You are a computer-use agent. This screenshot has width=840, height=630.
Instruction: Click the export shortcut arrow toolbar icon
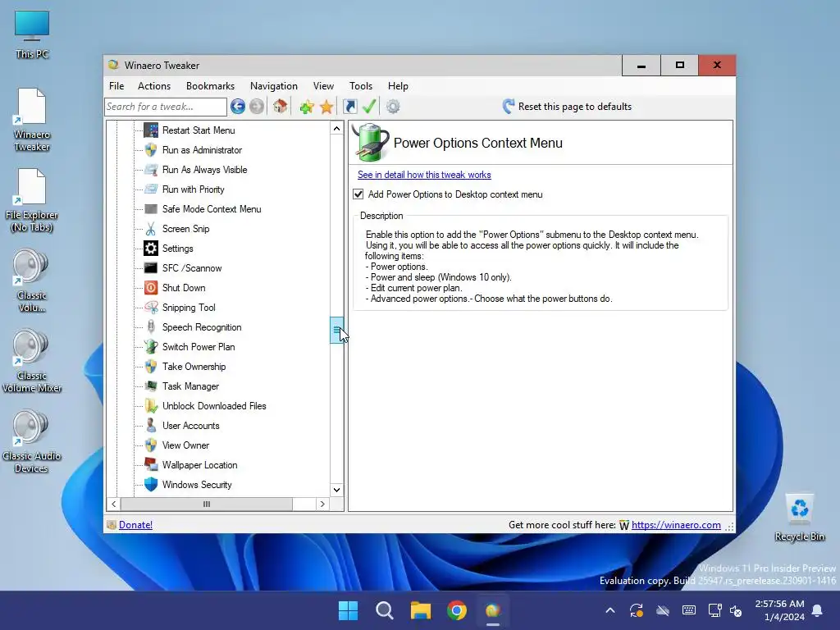click(x=349, y=107)
